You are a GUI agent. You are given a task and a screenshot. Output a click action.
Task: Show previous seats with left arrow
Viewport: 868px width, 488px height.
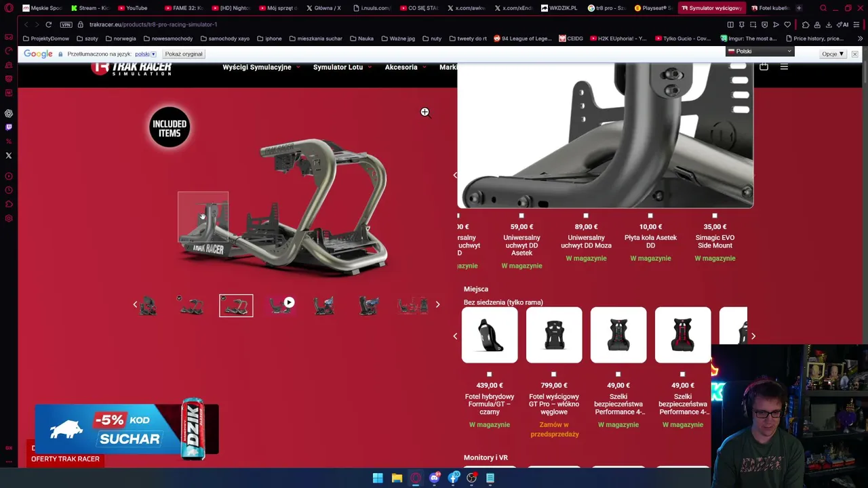point(455,335)
